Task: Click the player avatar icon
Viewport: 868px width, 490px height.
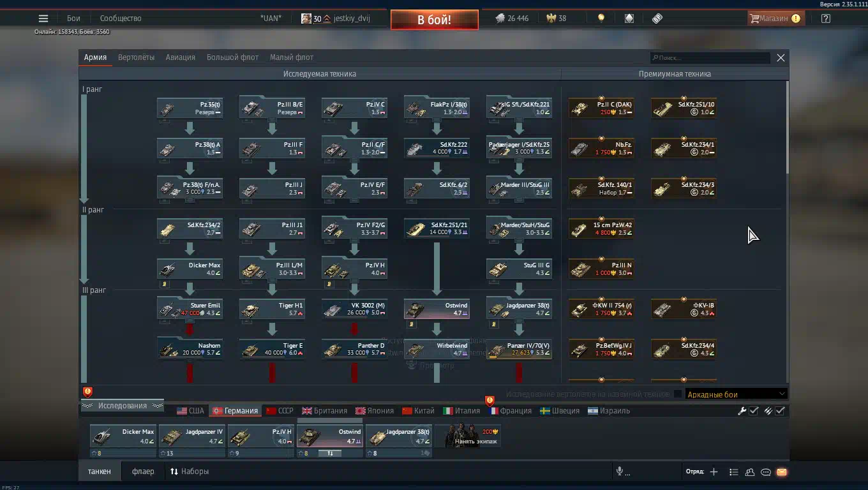Action: click(306, 19)
